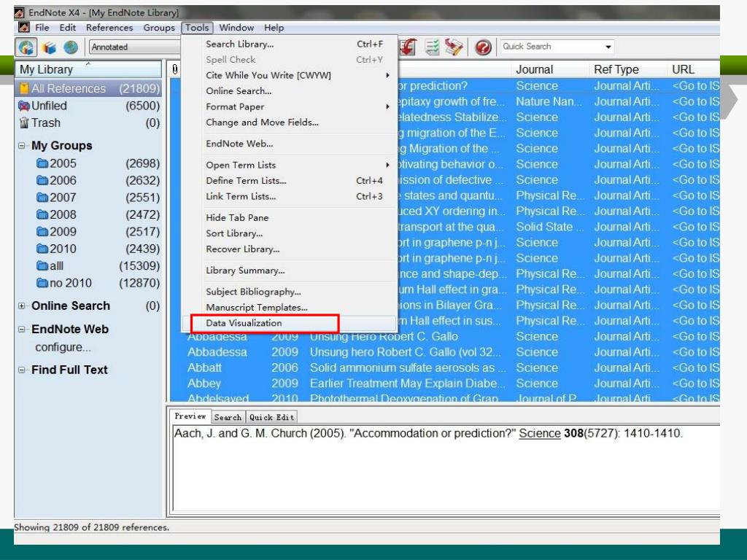This screenshot has width=747, height=560.
Task: Choose Change and Move Fields entry
Action: pos(289,122)
